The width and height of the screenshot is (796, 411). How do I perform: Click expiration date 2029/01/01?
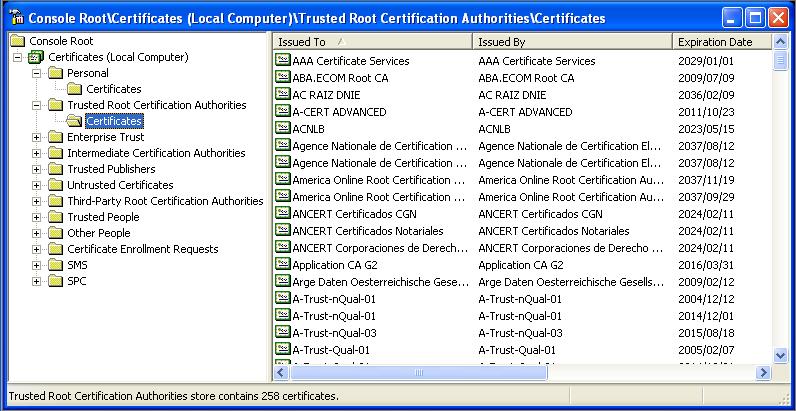click(x=706, y=61)
